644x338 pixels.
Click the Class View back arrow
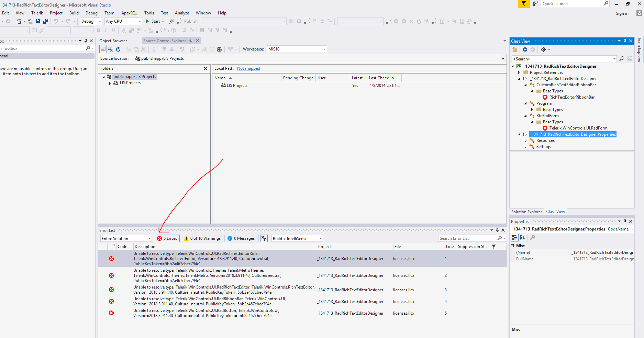point(525,49)
